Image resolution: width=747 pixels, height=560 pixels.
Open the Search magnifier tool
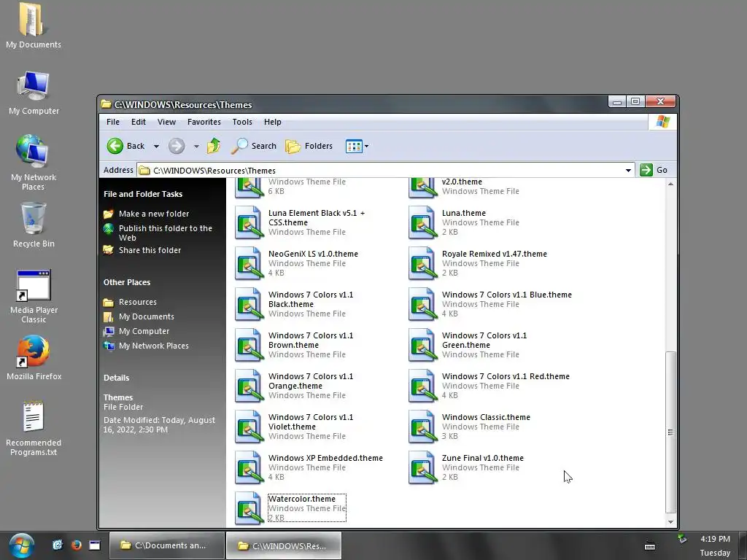[253, 146]
